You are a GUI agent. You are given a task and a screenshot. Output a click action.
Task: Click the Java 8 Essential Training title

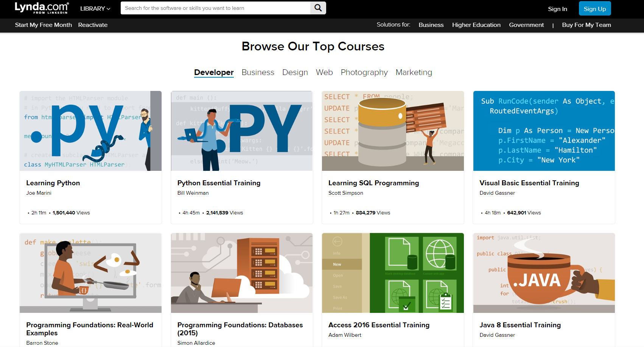520,325
